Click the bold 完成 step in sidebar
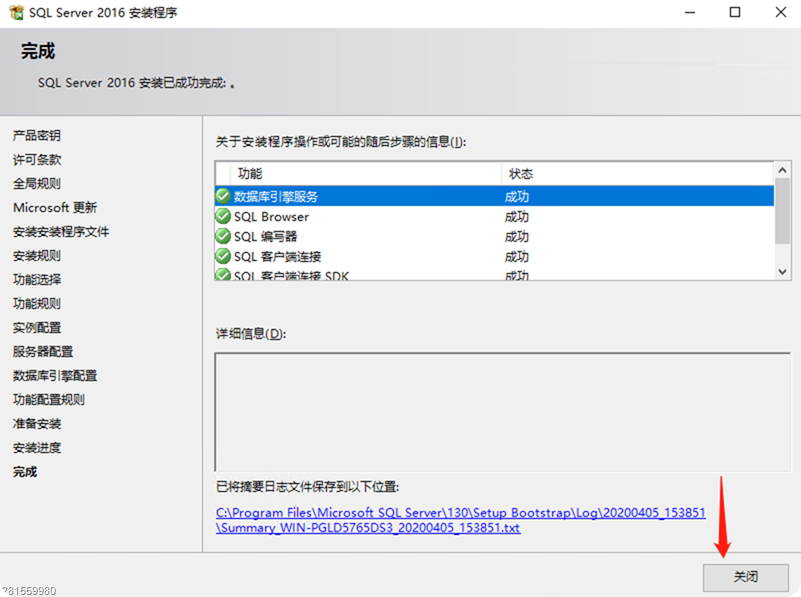 pyautogui.click(x=25, y=471)
